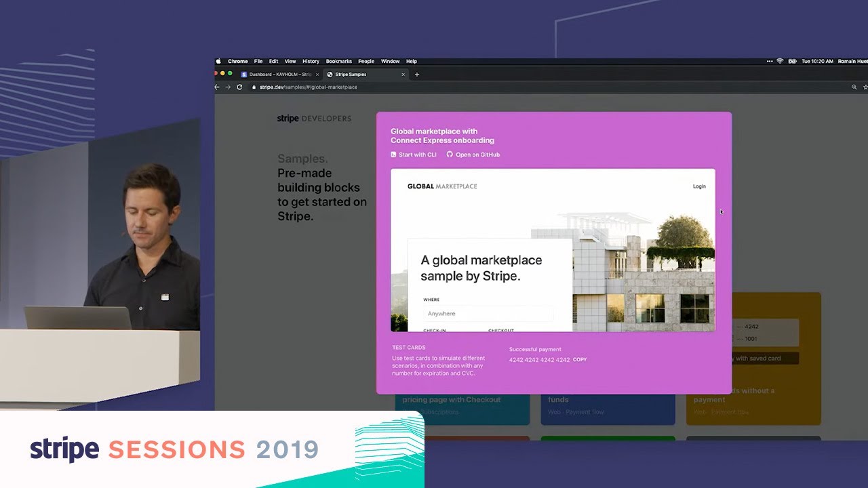868x488 pixels.
Task: Click the Stripe Developers logo
Action: (314, 118)
